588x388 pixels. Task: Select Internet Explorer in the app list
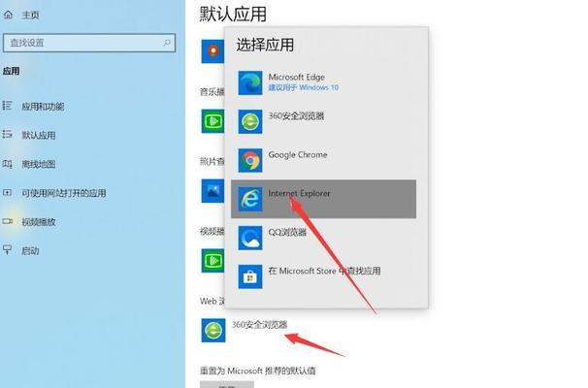click(324, 199)
